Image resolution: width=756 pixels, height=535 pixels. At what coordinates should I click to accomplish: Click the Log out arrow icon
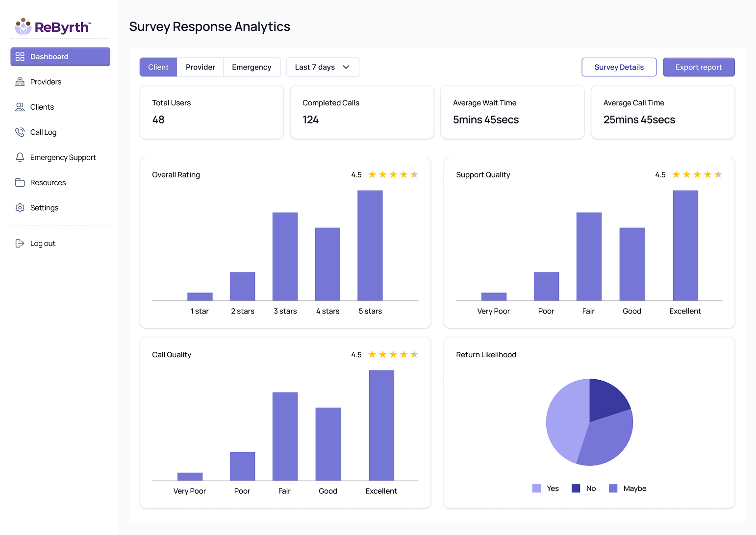click(20, 243)
